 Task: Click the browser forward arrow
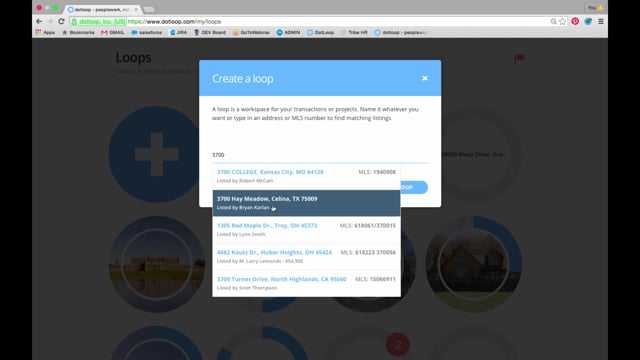click(50, 21)
